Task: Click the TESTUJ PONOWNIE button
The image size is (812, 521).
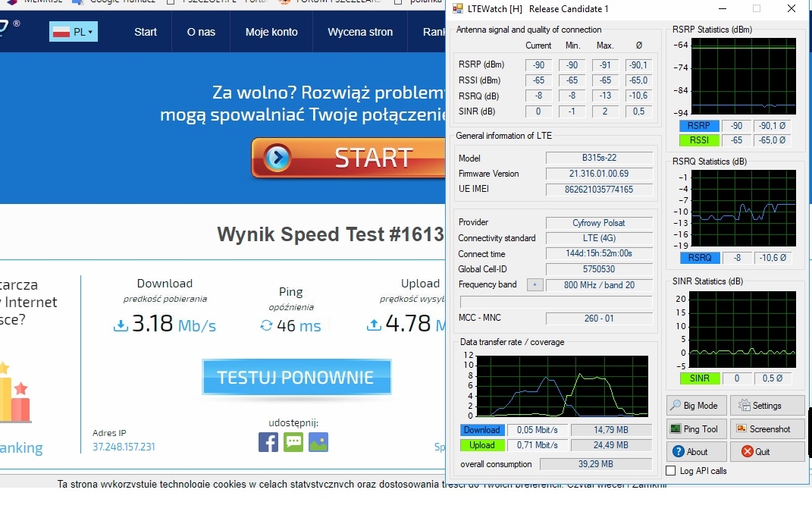Action: pos(296,377)
